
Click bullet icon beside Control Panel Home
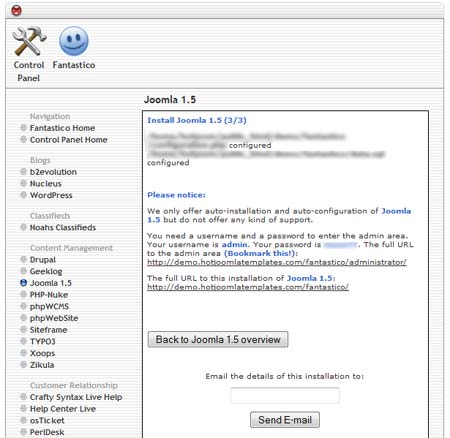[x=23, y=139]
